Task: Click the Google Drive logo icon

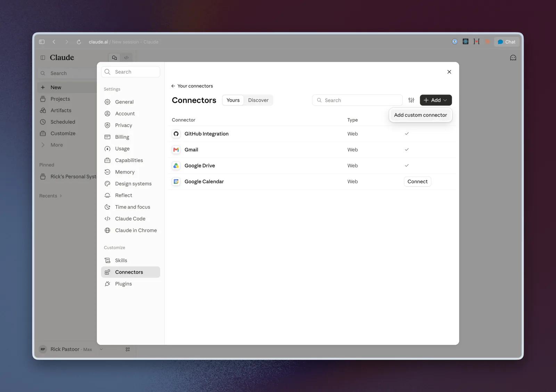Action: 176,166
